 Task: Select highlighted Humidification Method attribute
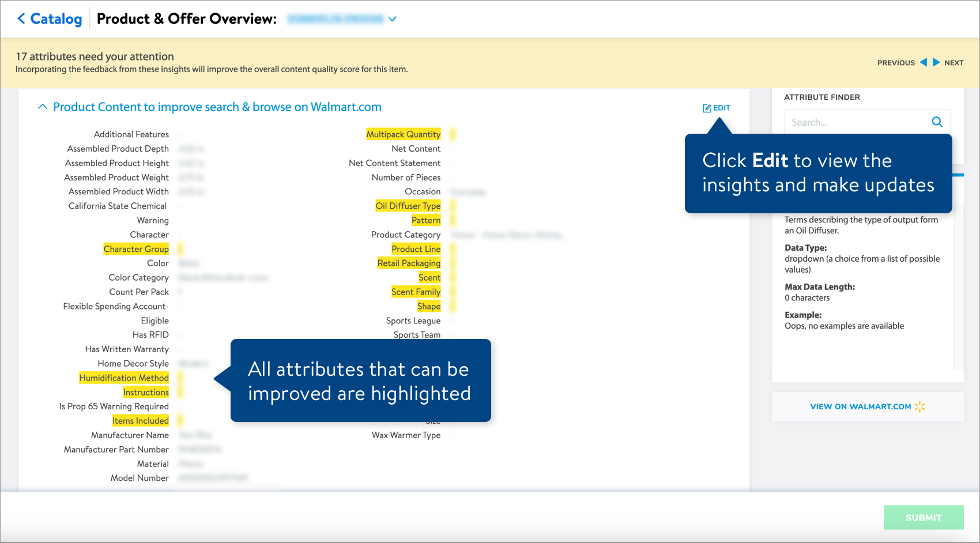[124, 378]
